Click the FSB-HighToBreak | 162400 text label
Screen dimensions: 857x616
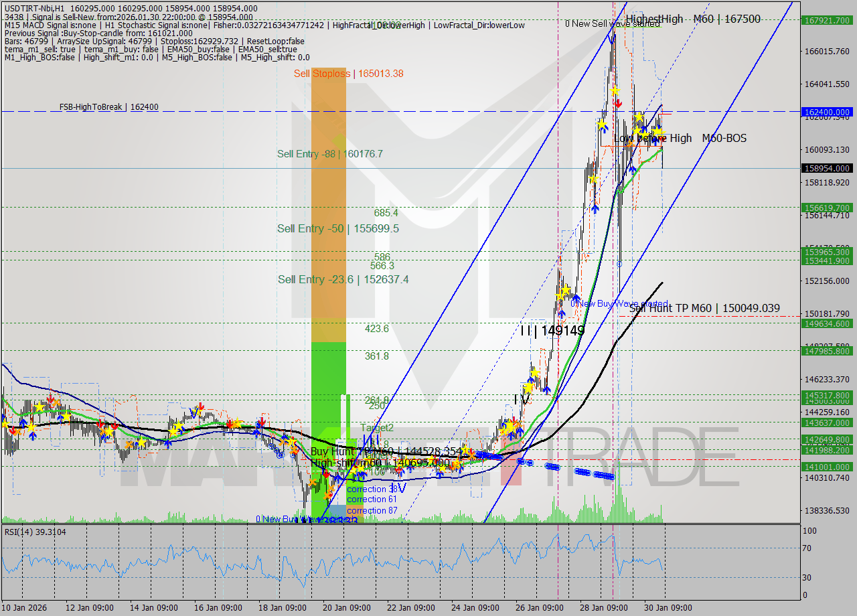(x=109, y=106)
